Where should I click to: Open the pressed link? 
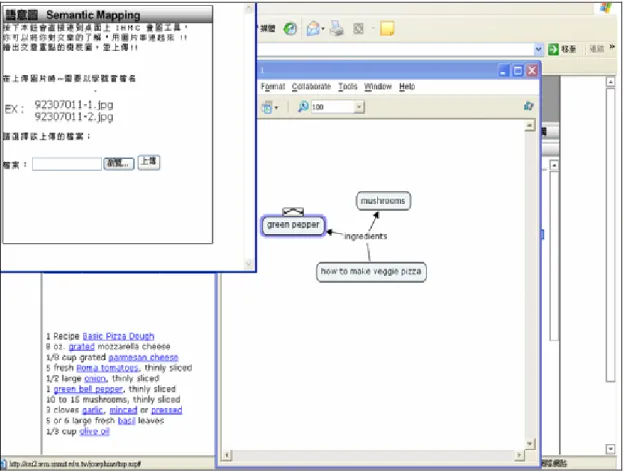click(x=167, y=410)
